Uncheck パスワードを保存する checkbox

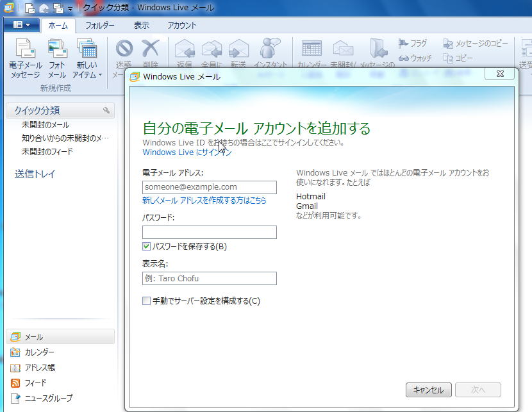coord(146,247)
